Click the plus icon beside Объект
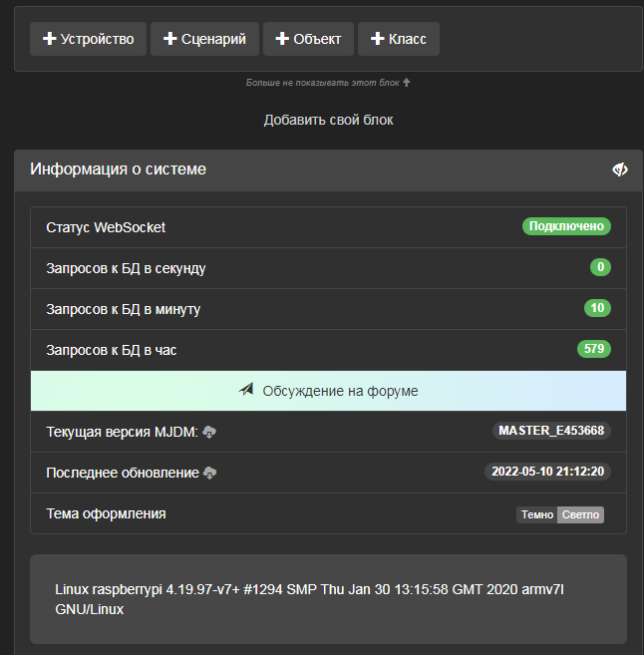This screenshot has width=644, height=655. pos(283,39)
